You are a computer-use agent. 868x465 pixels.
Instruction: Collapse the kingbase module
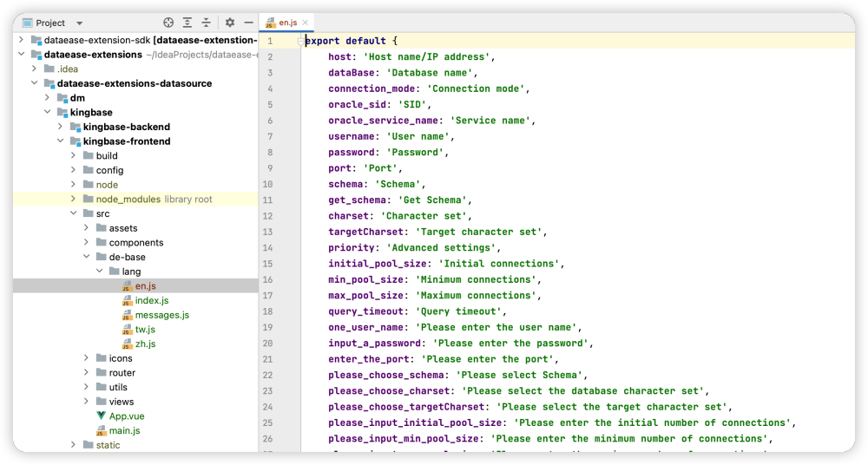coord(47,112)
